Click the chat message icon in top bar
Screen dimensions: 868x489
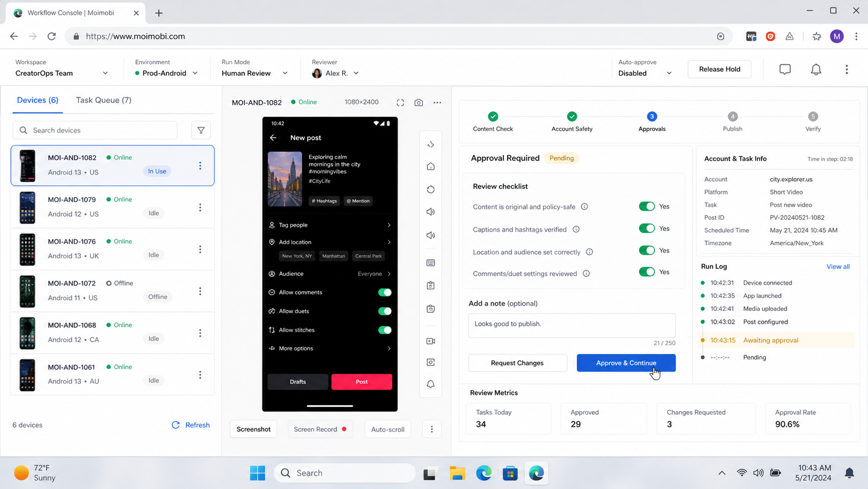point(785,69)
